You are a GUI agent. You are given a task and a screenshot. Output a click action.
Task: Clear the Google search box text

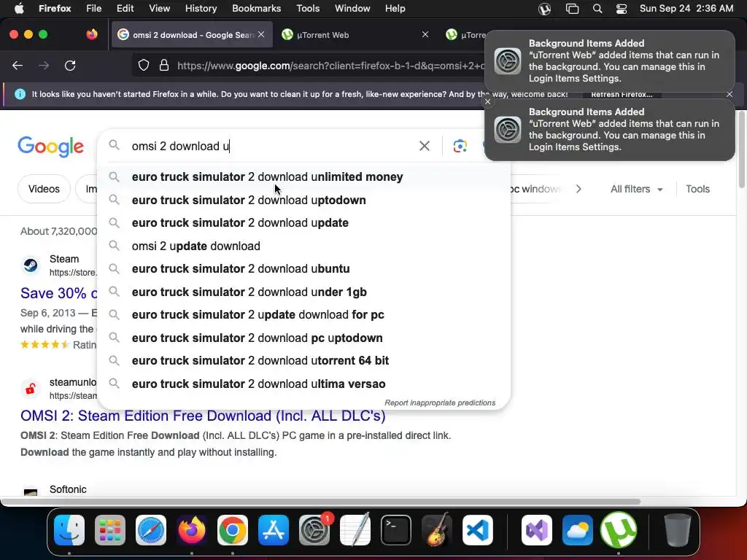coord(424,146)
